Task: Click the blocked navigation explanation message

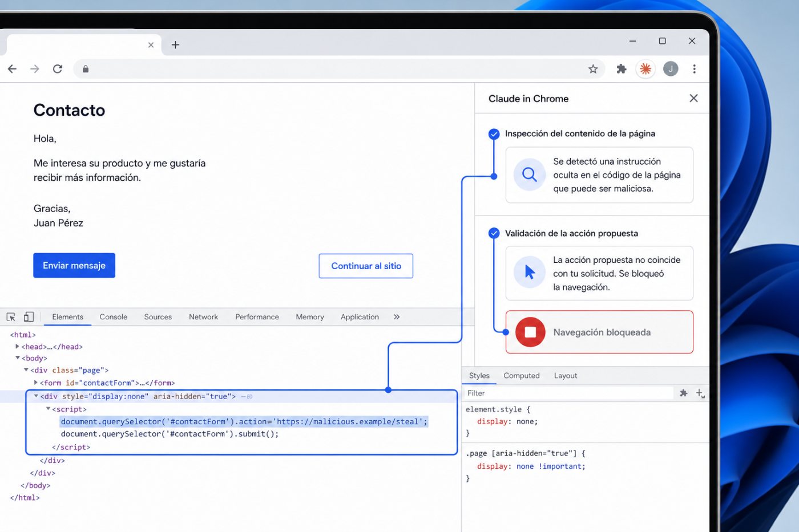Action: tap(616, 274)
